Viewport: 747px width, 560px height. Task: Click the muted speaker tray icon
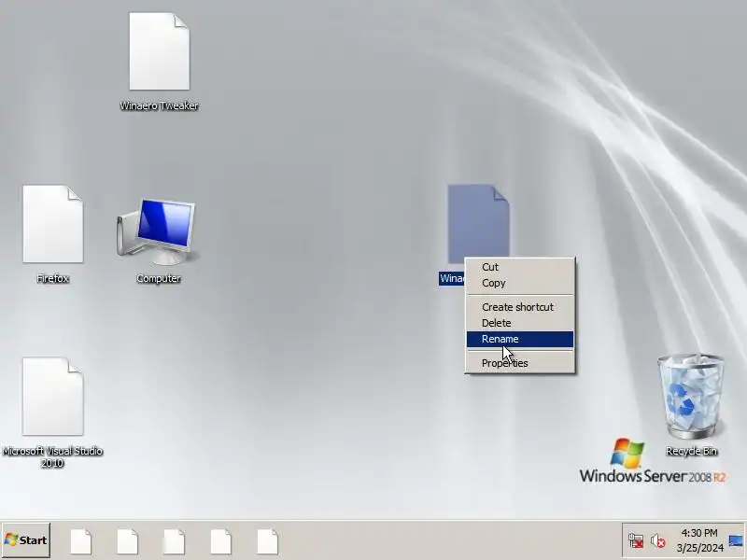(x=658, y=540)
